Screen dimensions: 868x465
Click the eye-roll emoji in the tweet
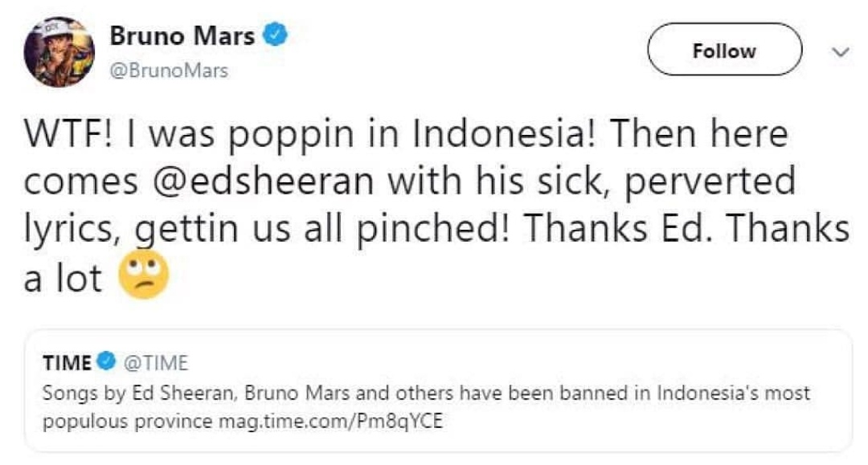point(143,277)
